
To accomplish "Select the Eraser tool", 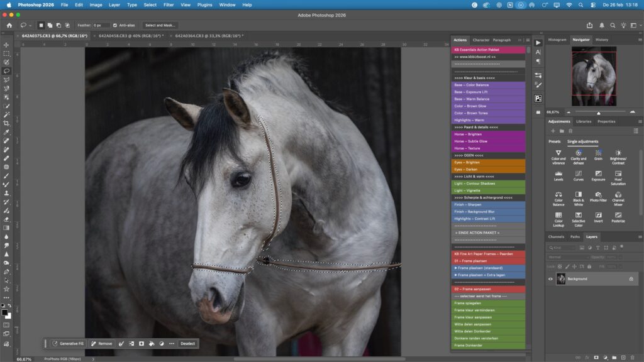I will point(6,219).
